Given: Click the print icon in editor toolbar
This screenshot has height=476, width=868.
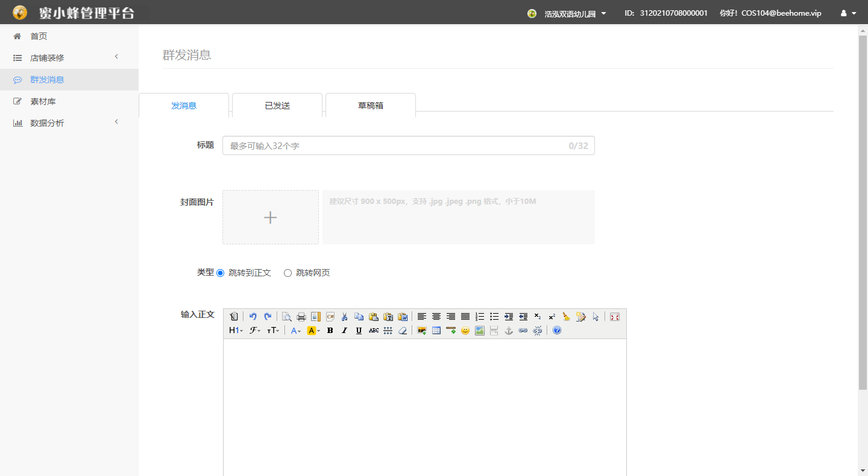Looking at the screenshot, I should [301, 317].
